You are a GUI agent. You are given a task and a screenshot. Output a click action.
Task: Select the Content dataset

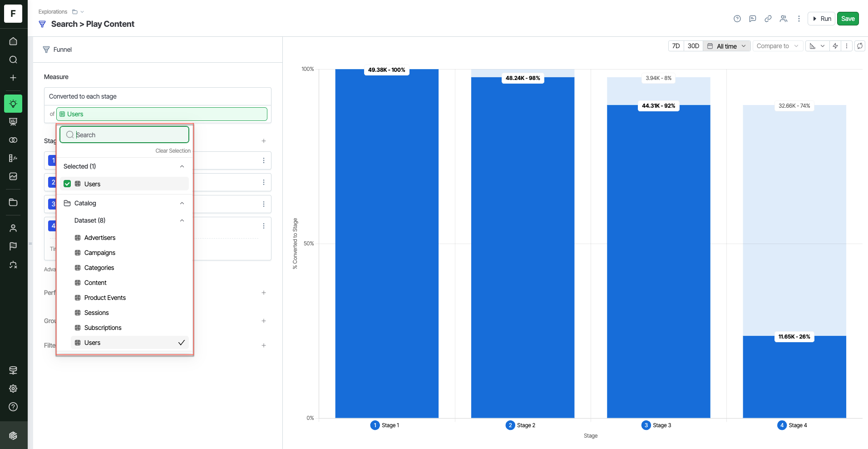130,283
